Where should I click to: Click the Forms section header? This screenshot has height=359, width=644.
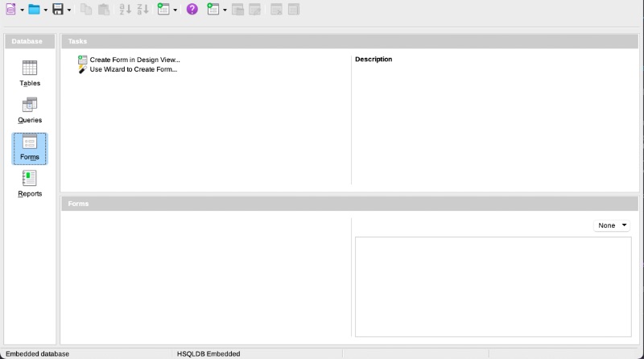(x=349, y=204)
